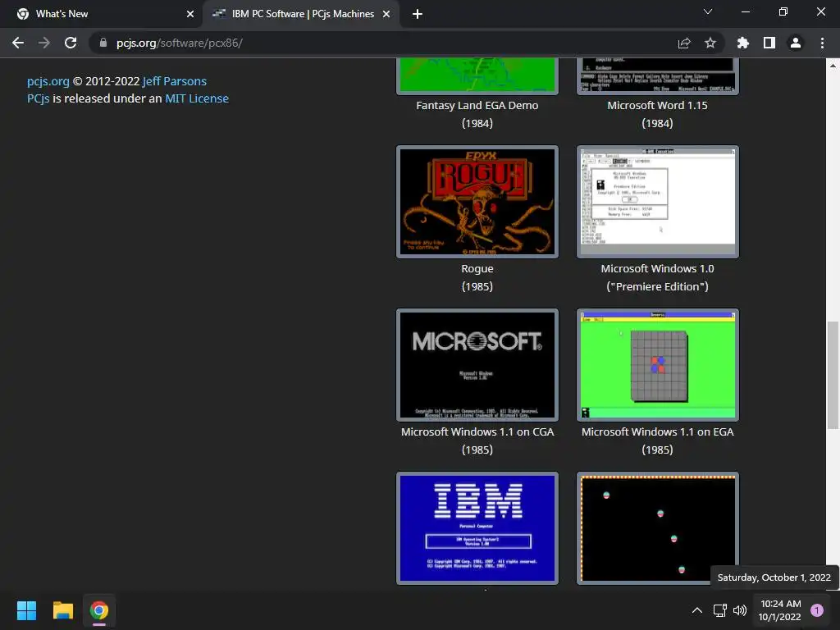Image resolution: width=840 pixels, height=630 pixels.
Task: Click the Chrome taskbar icon
Action: click(99, 610)
